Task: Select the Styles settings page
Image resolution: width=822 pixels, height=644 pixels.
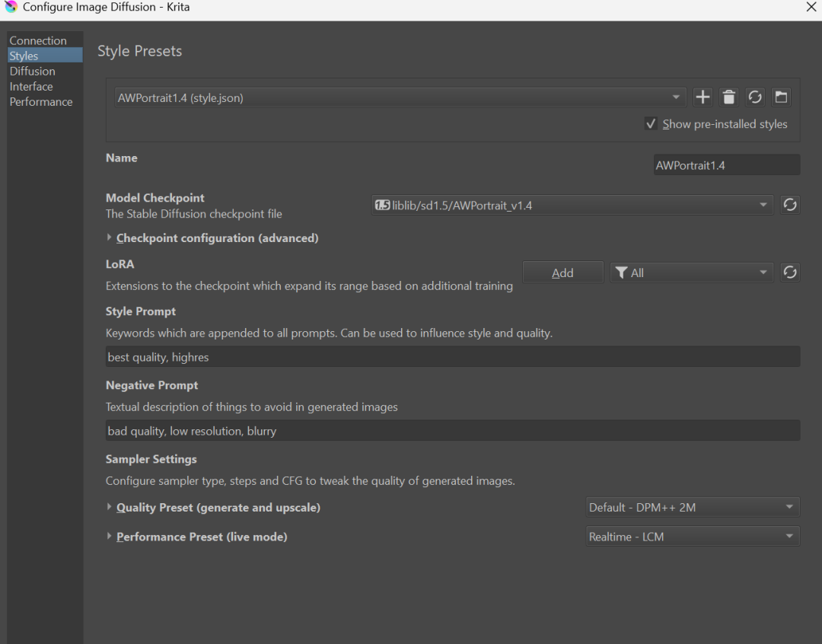Action: point(45,56)
